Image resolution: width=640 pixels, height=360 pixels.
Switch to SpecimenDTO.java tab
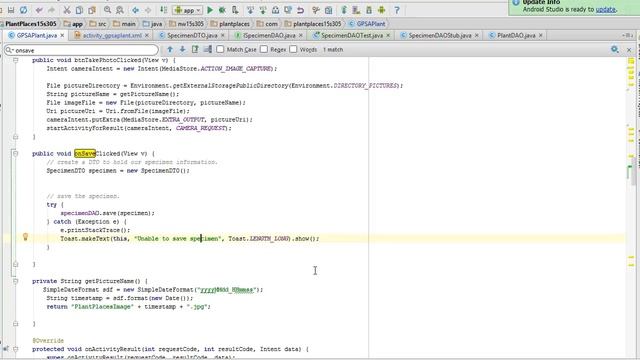(192, 36)
